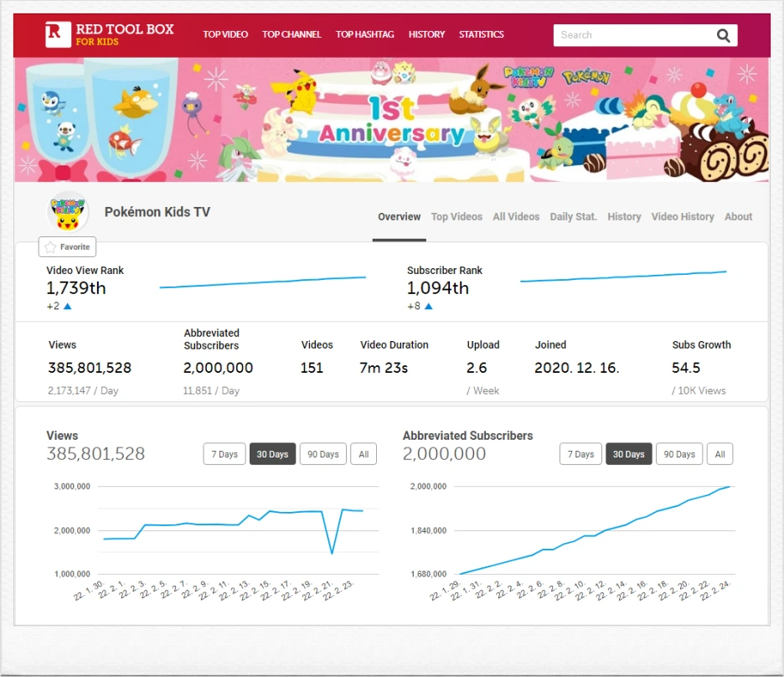This screenshot has width=784, height=677.
Task: Click the 2,173,147 / Day text
Action: [83, 390]
